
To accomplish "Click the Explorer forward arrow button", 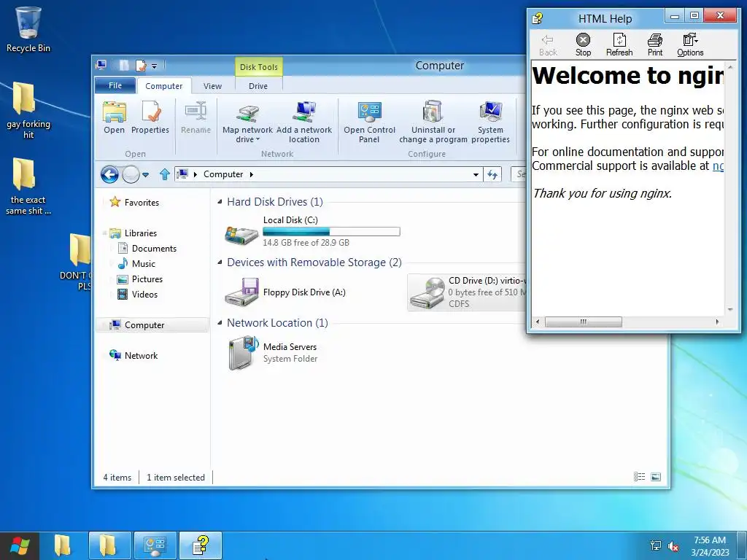I will coord(131,175).
